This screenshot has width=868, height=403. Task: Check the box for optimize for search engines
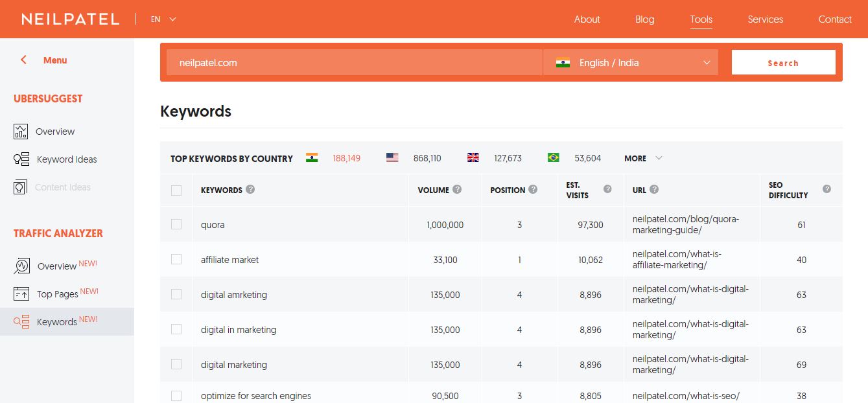pyautogui.click(x=176, y=395)
